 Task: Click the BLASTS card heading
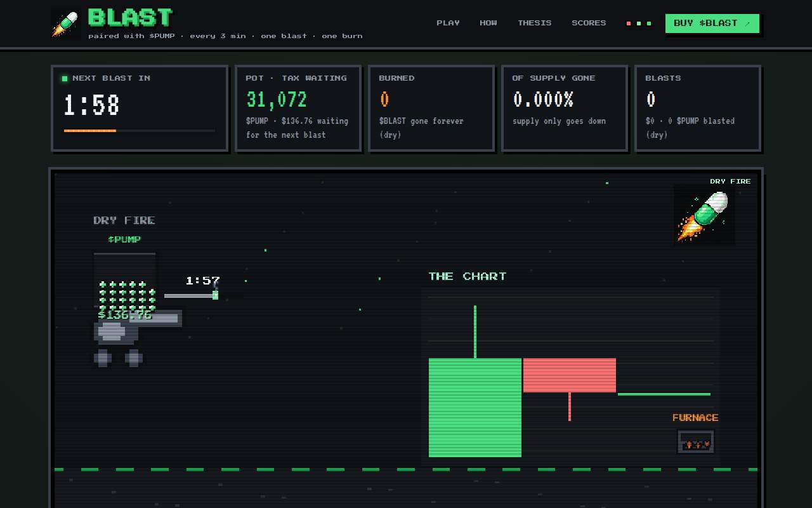663,78
